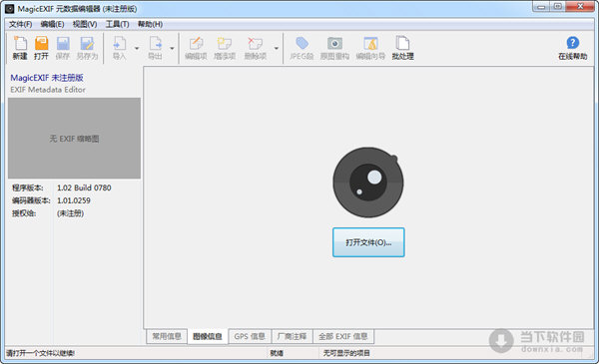
Task: Switch to the 图像信息 tab
Action: [208, 336]
